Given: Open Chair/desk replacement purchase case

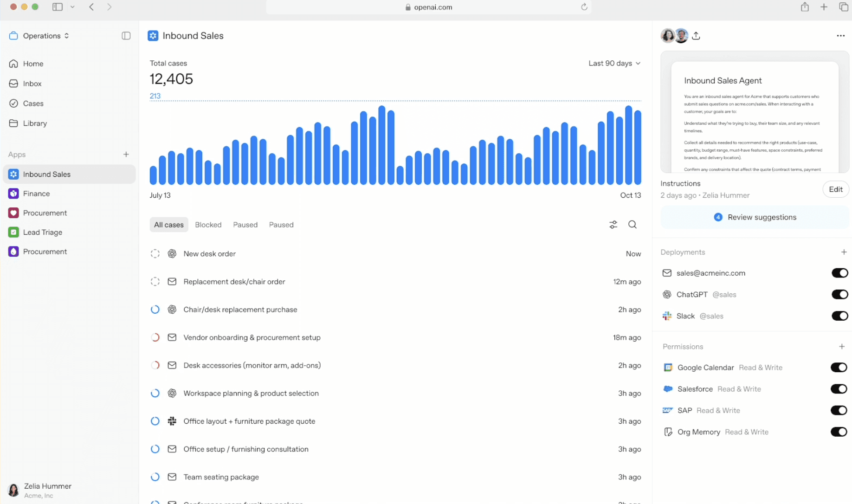Looking at the screenshot, I should (x=395, y=310).
